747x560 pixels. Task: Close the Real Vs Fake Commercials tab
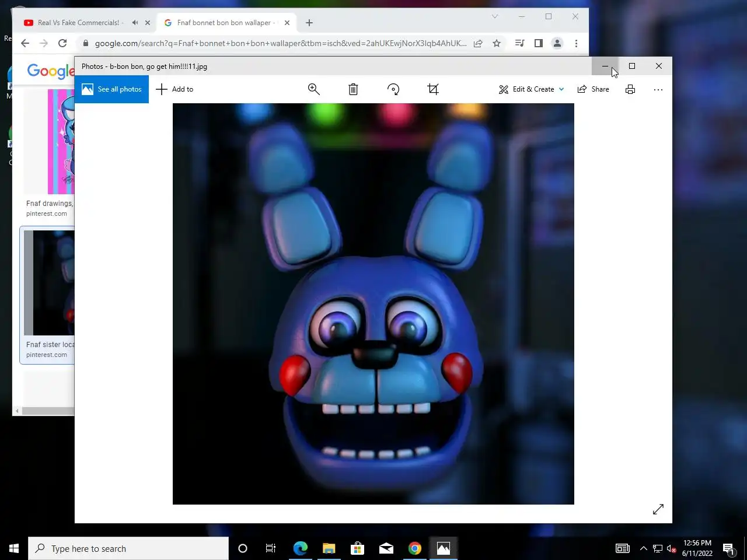click(148, 23)
